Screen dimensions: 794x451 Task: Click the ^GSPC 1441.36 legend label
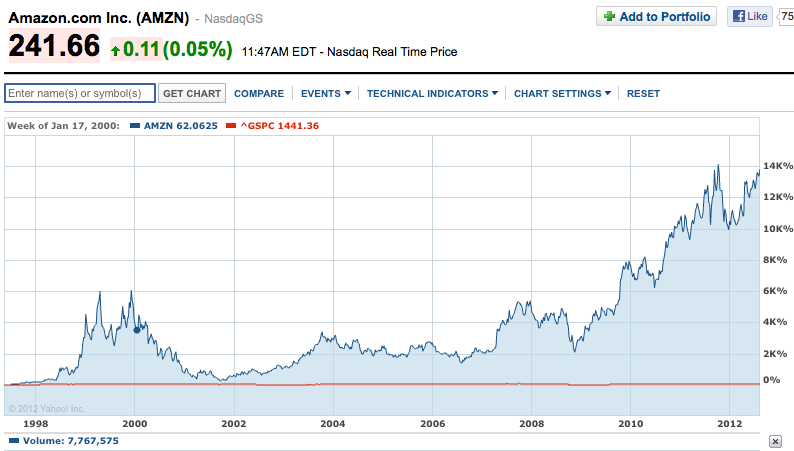(280, 126)
